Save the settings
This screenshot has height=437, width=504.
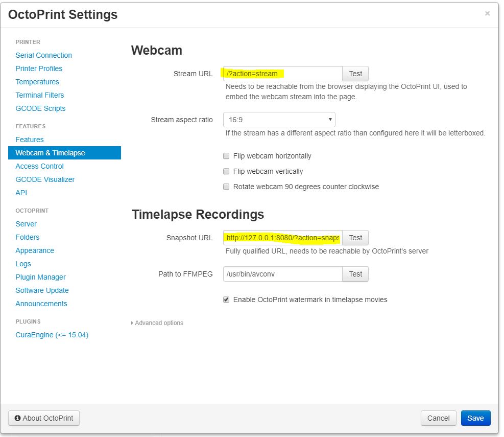[x=475, y=418]
